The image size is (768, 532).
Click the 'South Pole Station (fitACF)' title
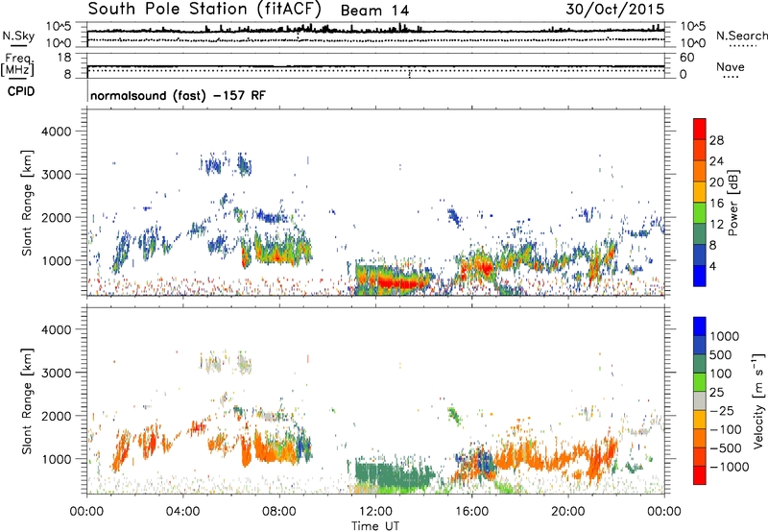(204, 10)
